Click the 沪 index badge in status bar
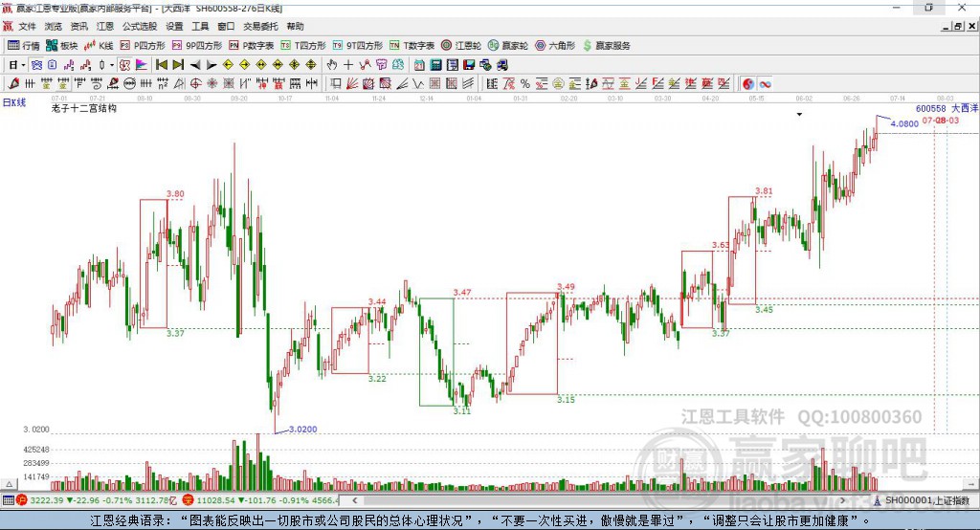 [x=21, y=500]
